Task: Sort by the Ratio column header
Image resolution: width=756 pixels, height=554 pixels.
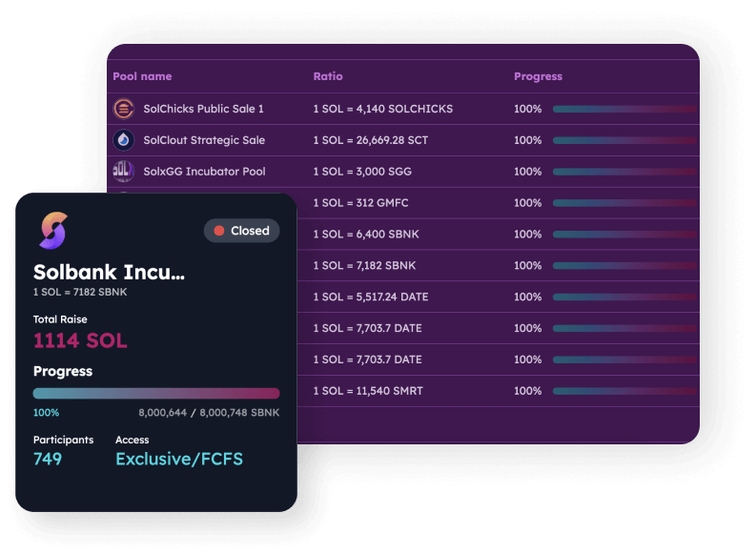Action: (x=328, y=76)
